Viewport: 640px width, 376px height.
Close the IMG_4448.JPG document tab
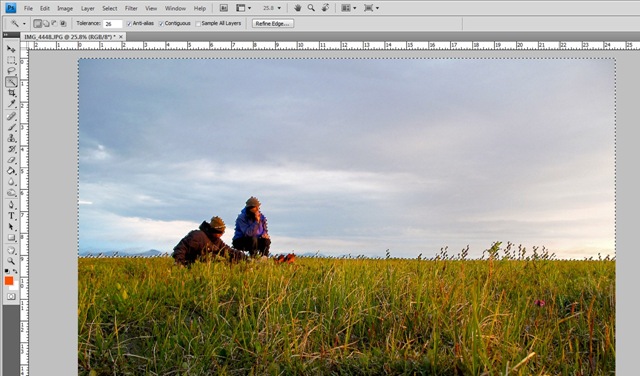[x=121, y=37]
